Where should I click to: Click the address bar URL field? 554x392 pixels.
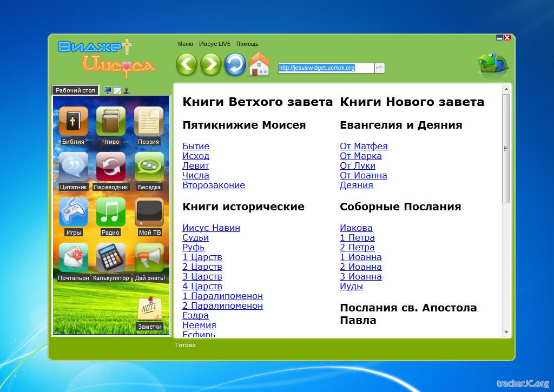tap(326, 68)
